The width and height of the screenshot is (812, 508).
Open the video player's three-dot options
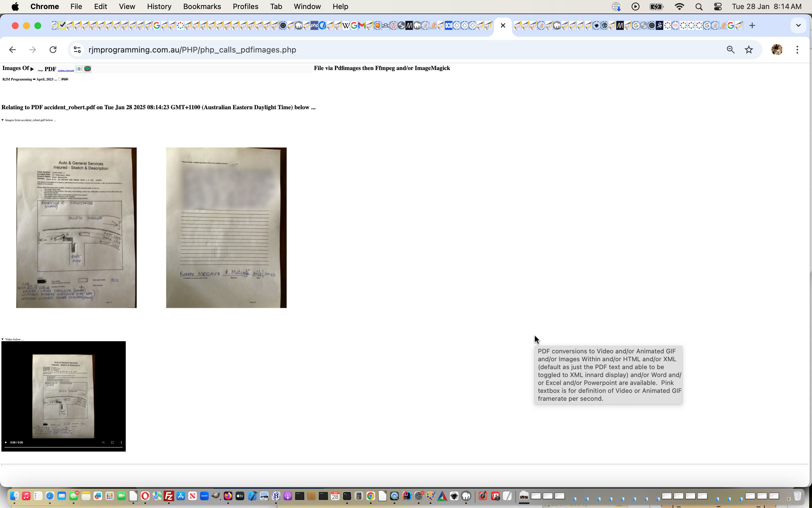(x=121, y=442)
